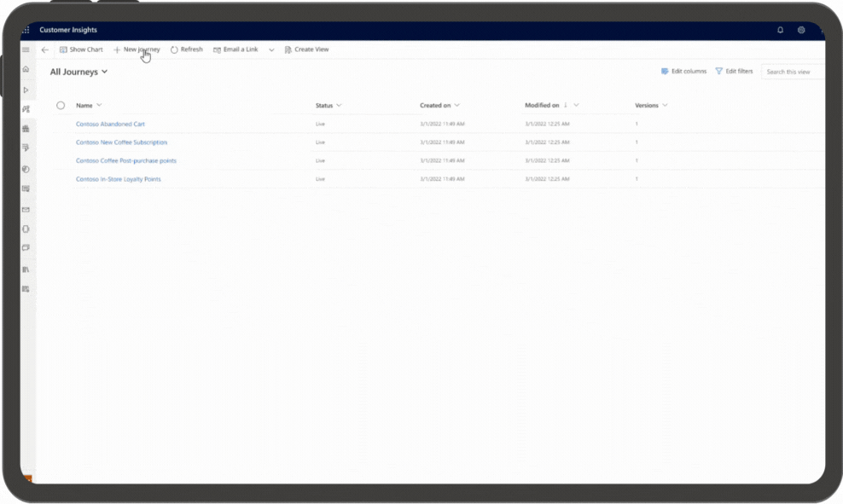Viewport: 843px width, 504px height.
Task: Open the Created on column header menu
Action: click(x=439, y=105)
